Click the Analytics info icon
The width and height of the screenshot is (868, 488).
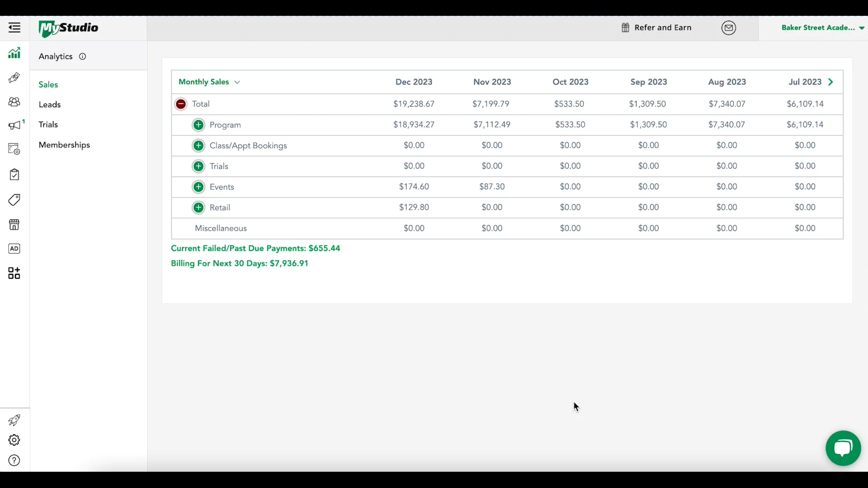coord(83,56)
